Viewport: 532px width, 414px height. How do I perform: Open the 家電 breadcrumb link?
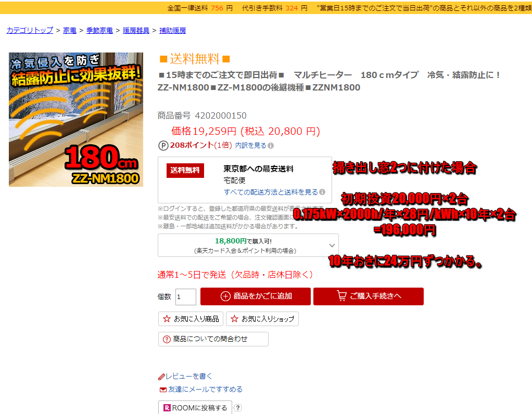70,31
